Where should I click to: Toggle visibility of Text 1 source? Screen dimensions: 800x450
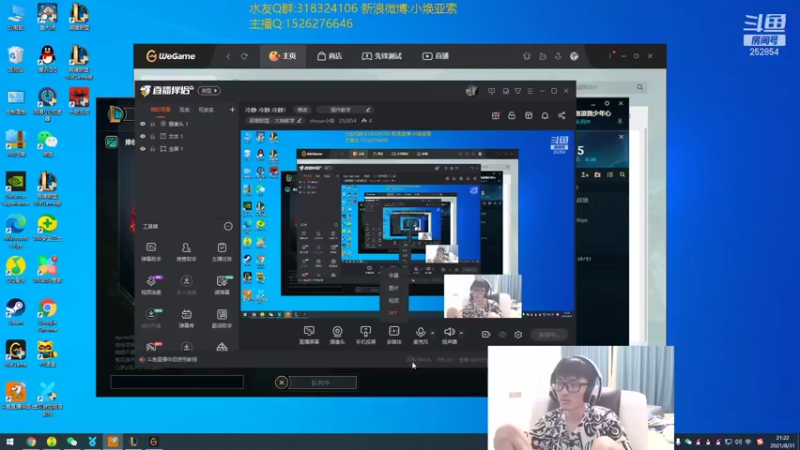[143, 136]
